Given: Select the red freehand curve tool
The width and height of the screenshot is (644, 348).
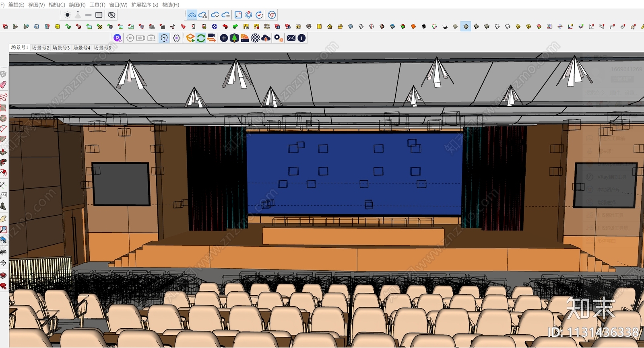Looking at the screenshot, I should pos(3,97).
